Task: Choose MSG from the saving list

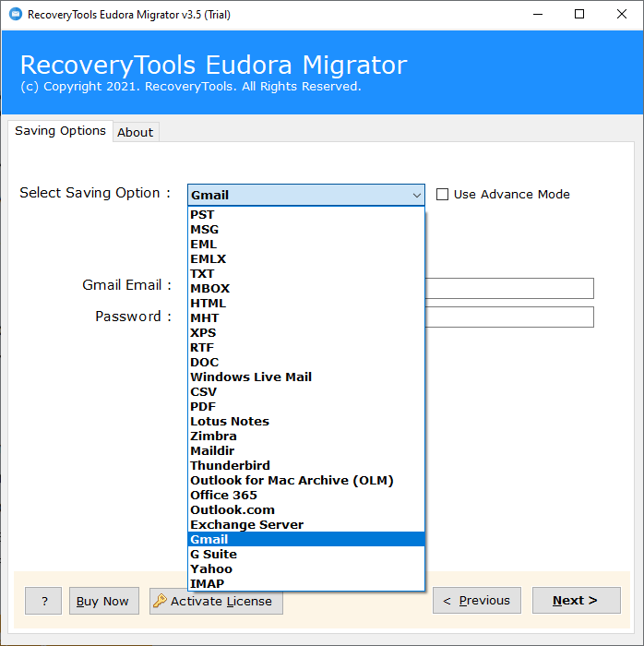Action: tap(306, 230)
